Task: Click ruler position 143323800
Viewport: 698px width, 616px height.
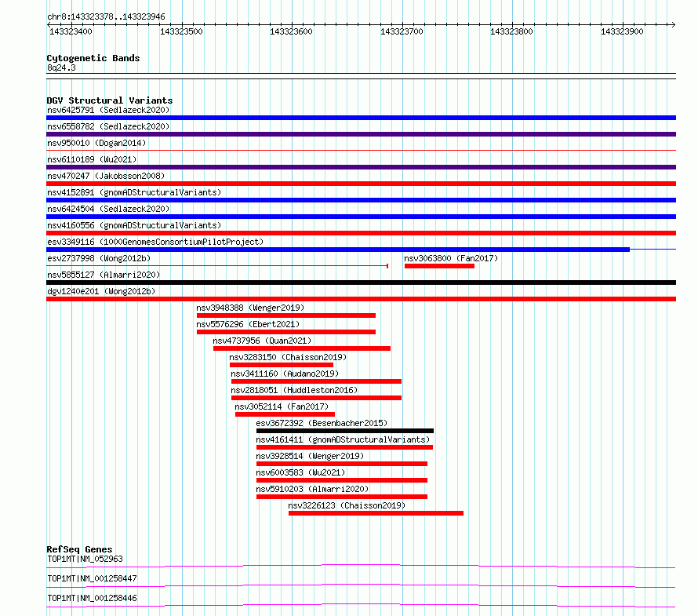Action: [x=511, y=31]
